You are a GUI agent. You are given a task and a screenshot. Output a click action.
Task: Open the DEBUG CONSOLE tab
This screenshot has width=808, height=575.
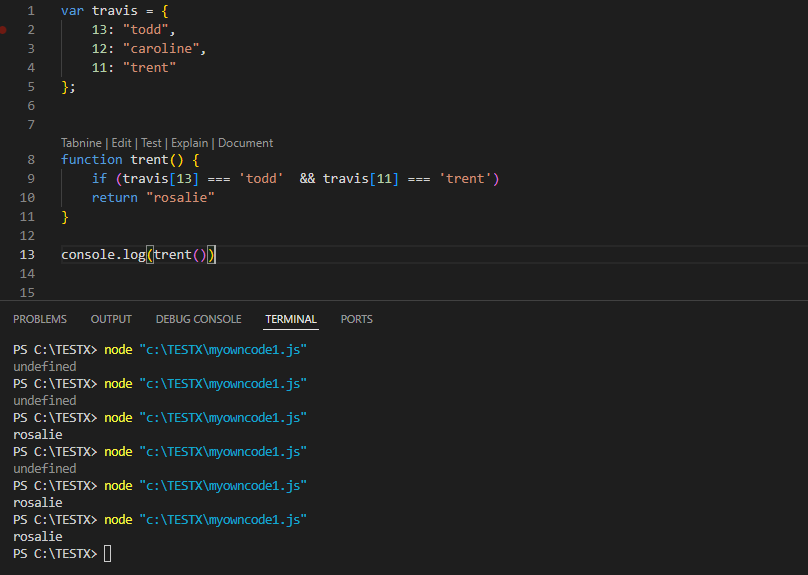[198, 319]
